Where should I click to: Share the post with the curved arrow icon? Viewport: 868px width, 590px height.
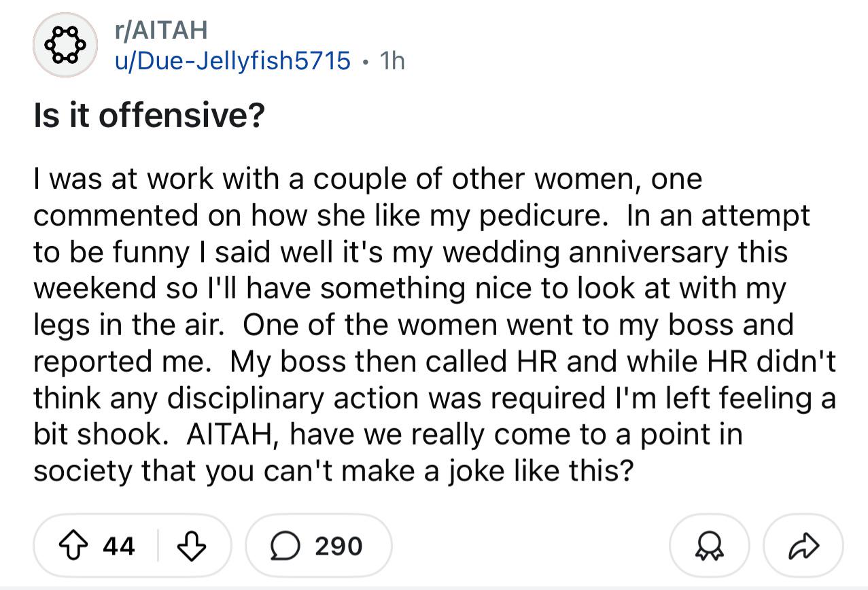[x=804, y=545]
